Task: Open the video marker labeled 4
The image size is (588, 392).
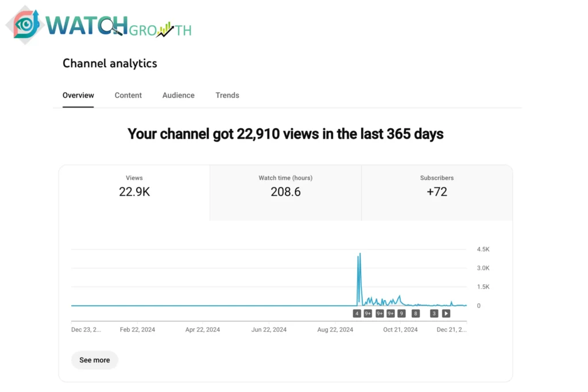Action: [357, 313]
